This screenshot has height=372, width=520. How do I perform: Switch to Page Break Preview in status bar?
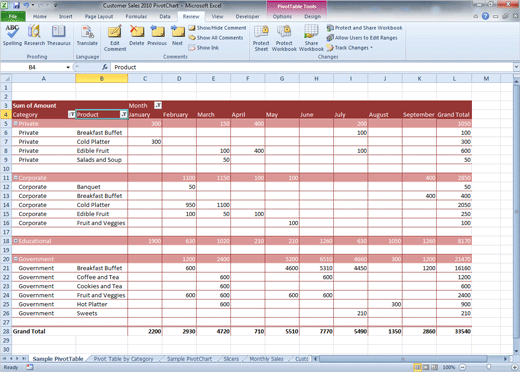pos(434,367)
